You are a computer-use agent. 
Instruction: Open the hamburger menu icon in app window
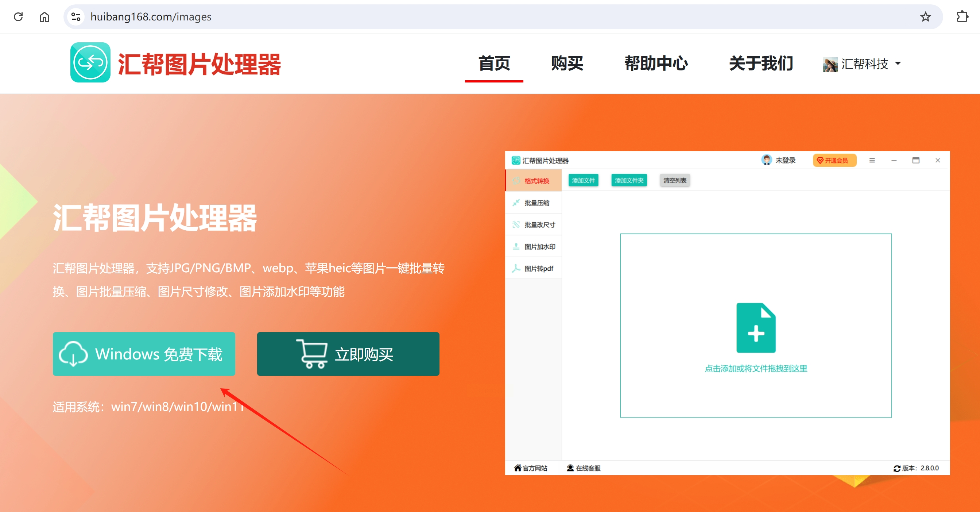click(x=872, y=160)
